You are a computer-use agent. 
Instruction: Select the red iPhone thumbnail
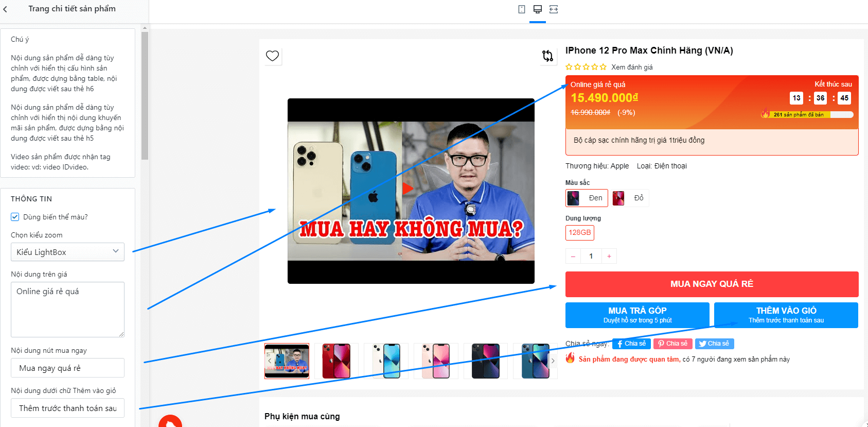pyautogui.click(x=336, y=361)
